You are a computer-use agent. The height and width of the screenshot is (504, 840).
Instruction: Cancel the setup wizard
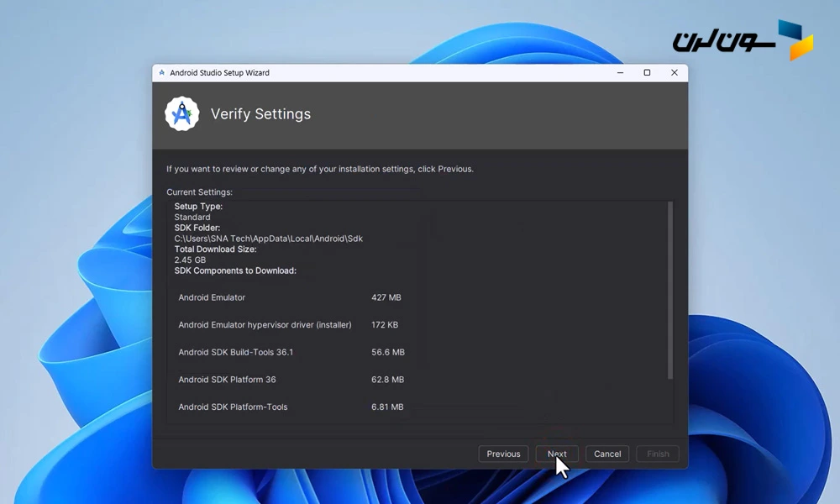point(607,454)
